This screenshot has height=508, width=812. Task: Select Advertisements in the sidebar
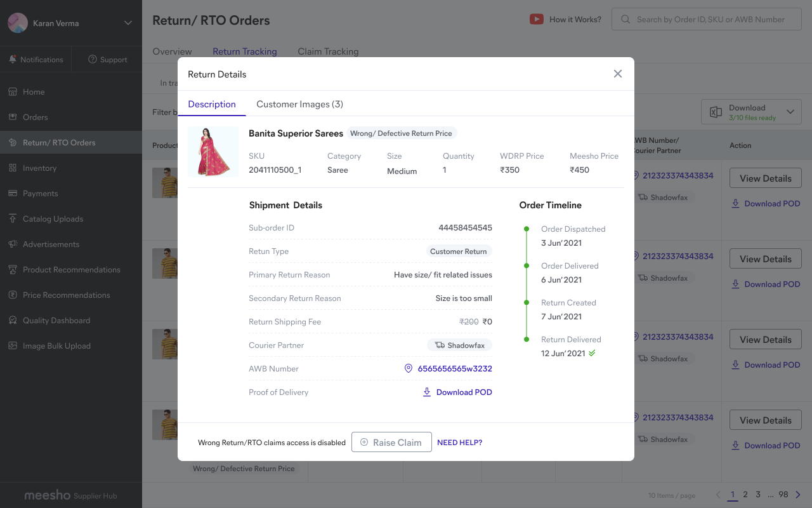click(71, 244)
